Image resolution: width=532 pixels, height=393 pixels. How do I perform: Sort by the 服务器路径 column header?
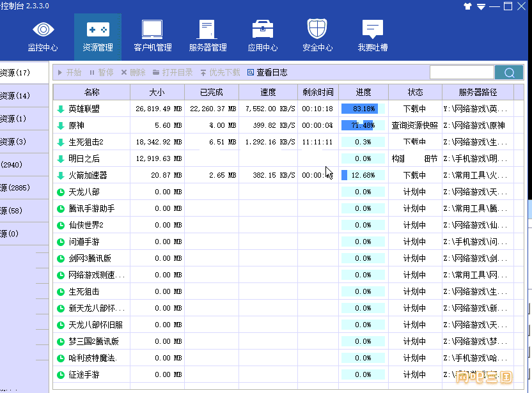pos(478,92)
